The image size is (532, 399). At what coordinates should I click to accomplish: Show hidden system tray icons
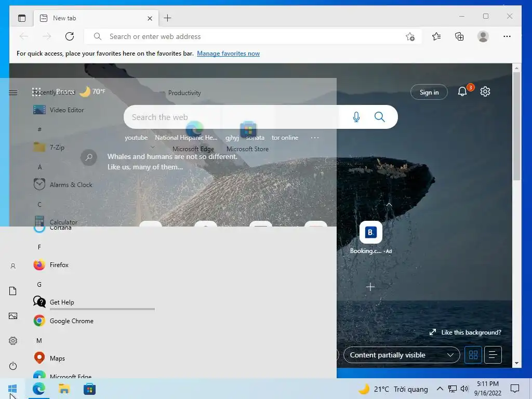tap(440, 389)
